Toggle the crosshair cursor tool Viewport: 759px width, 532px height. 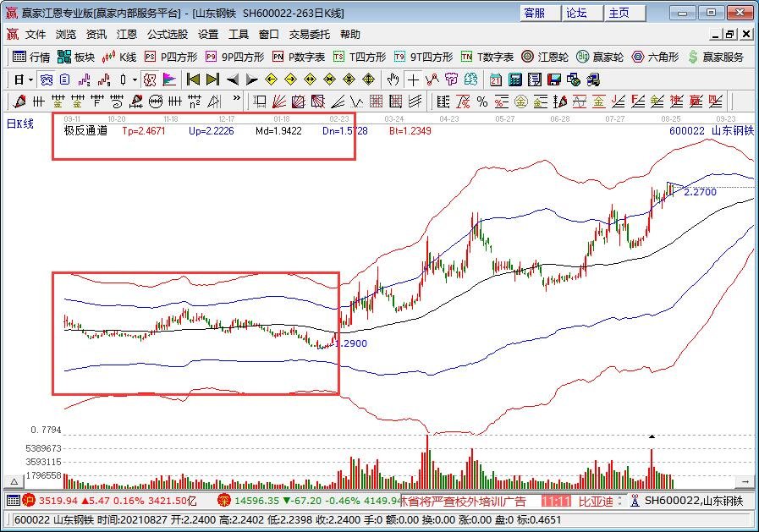tap(413, 80)
